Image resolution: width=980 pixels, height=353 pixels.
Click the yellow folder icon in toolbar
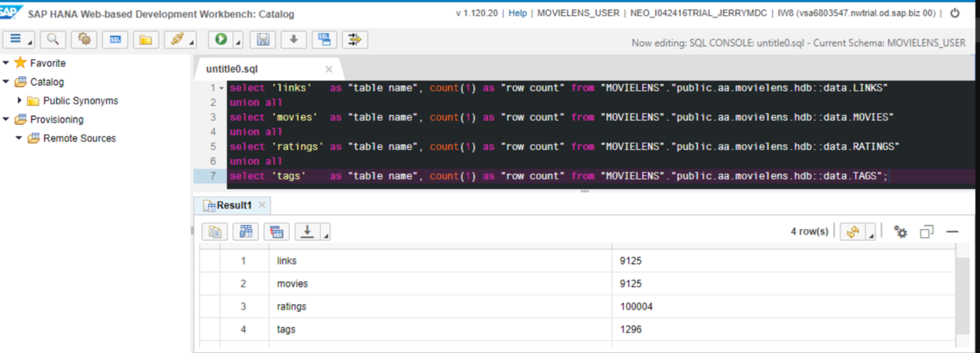pos(145,39)
